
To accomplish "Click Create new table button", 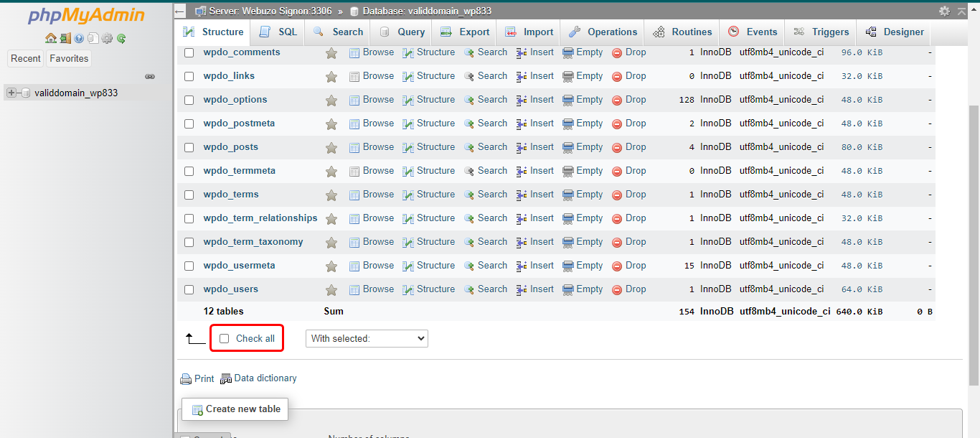I will click(x=235, y=409).
